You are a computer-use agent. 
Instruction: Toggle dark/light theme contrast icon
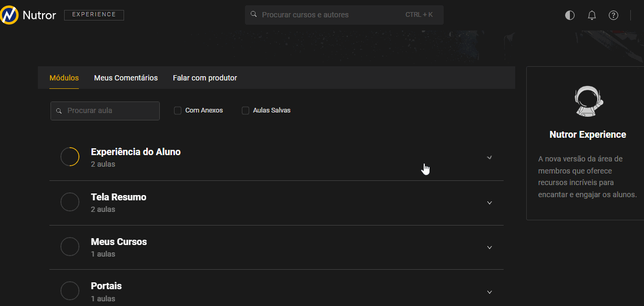click(570, 15)
